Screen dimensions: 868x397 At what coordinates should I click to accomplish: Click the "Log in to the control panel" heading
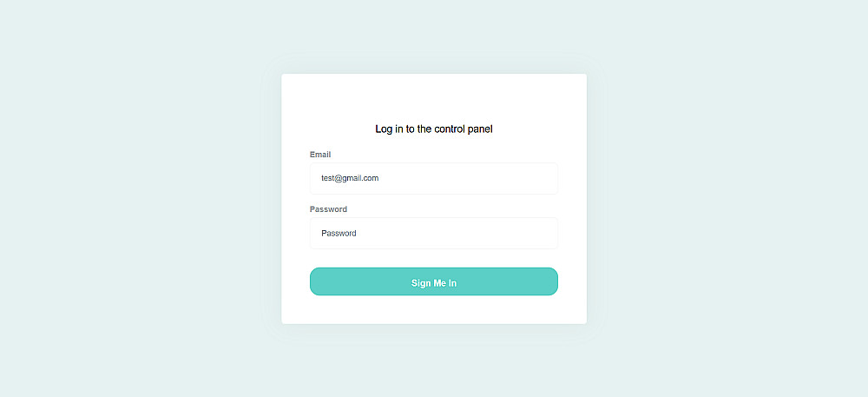pyautogui.click(x=433, y=129)
